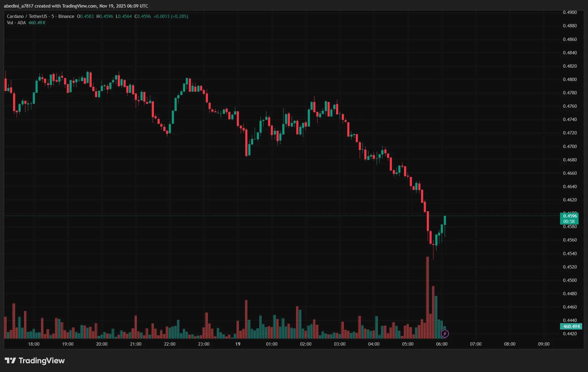Click the 460.49 K volume axis label
The width and height of the screenshot is (588, 372).
click(x=571, y=326)
